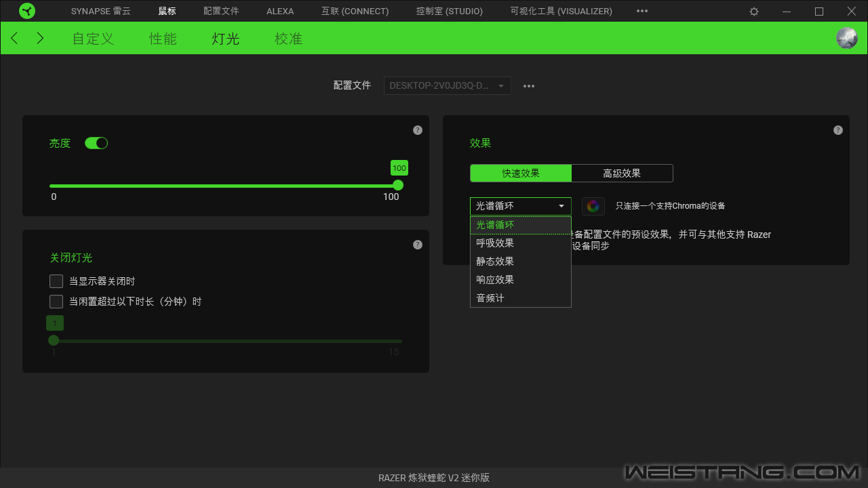
Task: Open the 控制室 (STUDIO) tab
Action: click(450, 12)
